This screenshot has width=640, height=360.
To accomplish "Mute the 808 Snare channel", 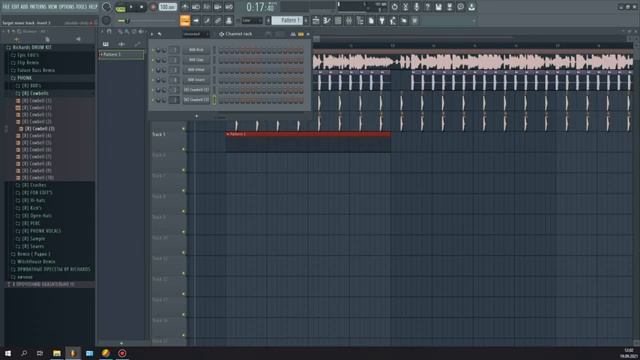I will [153, 80].
